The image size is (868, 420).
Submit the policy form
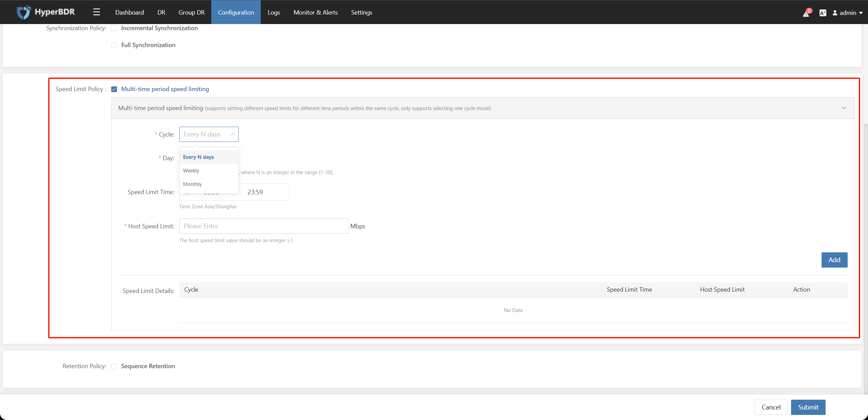pos(808,407)
